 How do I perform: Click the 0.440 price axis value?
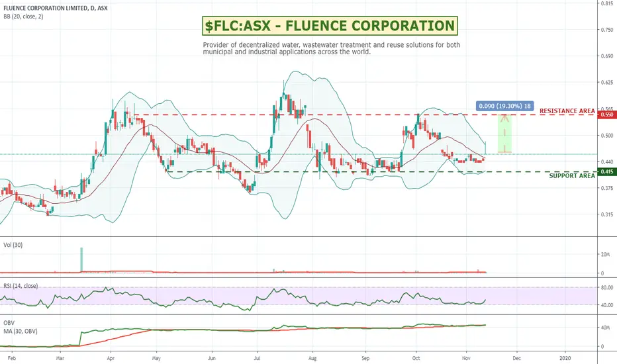pyautogui.click(x=607, y=161)
